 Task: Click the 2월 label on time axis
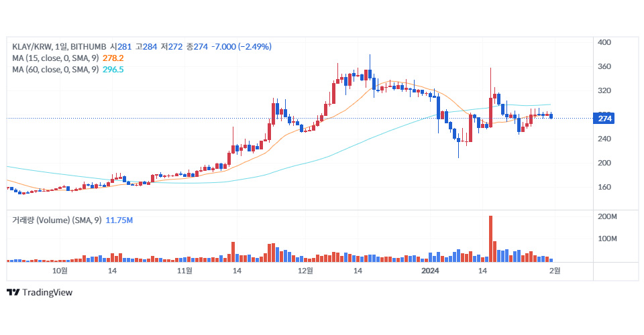[x=553, y=271]
